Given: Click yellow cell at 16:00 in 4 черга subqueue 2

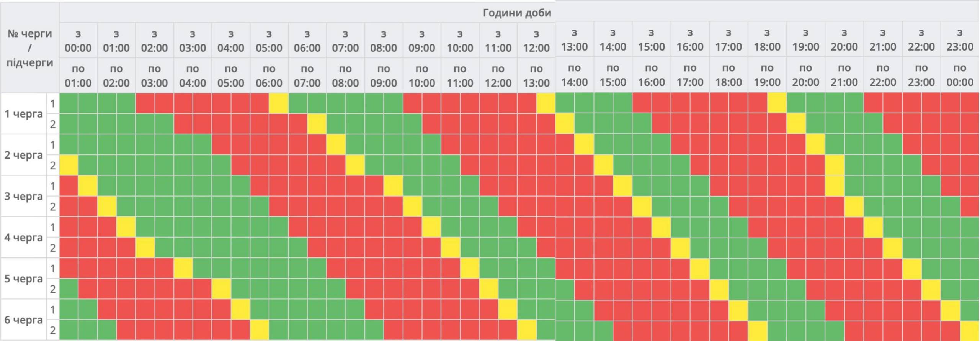Looking at the screenshot, I should pos(680,248).
